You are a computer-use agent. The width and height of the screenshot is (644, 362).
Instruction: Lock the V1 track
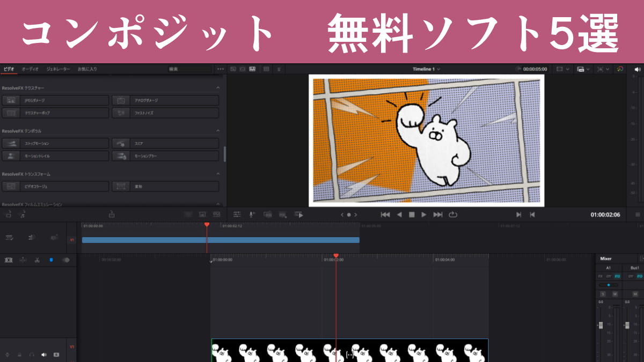point(19,354)
